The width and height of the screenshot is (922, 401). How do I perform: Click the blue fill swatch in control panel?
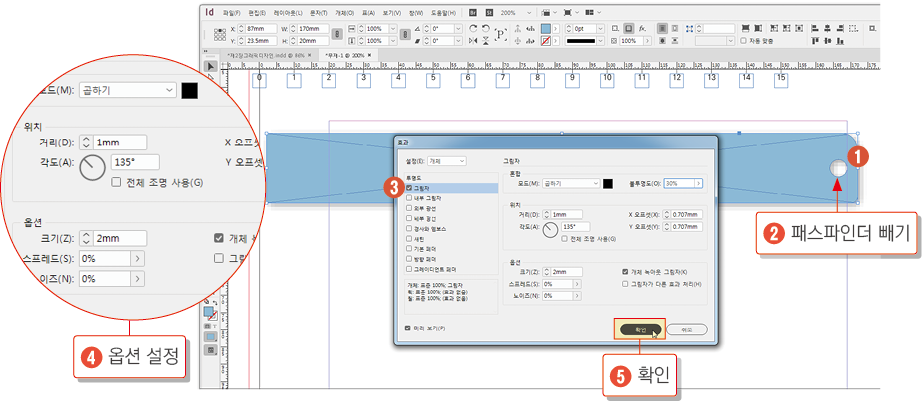[546, 28]
